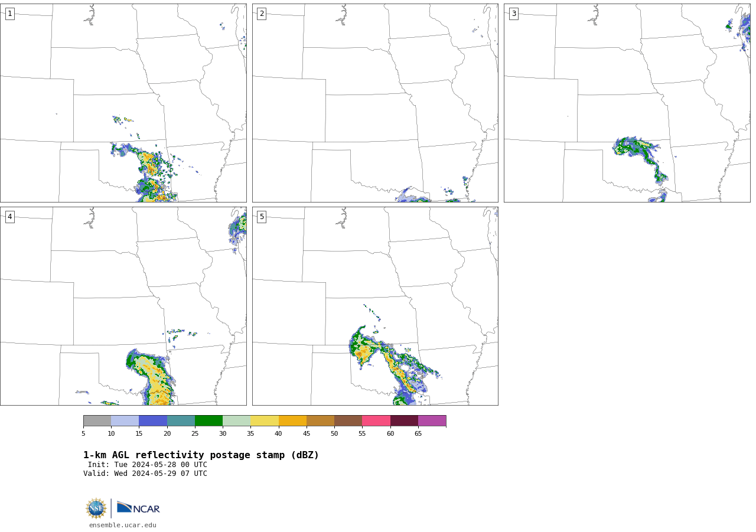Click the dark green 25-30 dBZ swatch

(x=208, y=421)
